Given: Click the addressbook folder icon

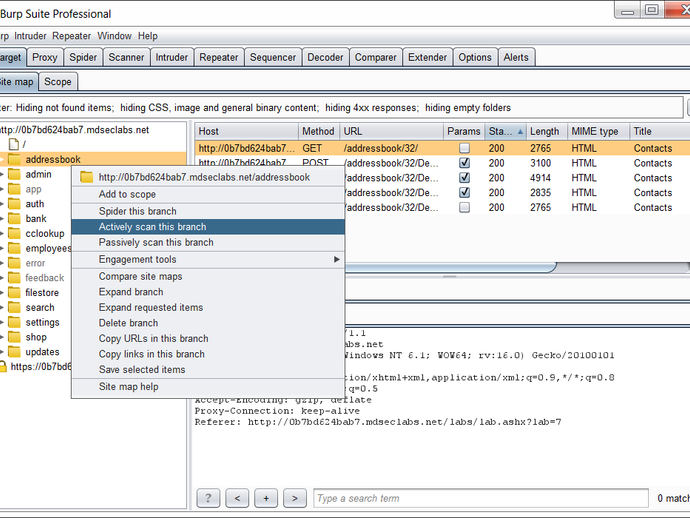Looking at the screenshot, I should (14, 159).
